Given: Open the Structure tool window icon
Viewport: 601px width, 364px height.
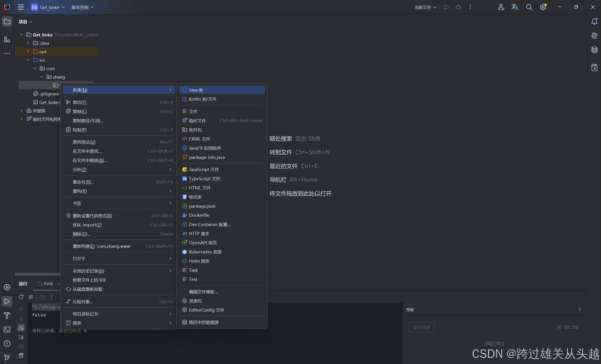Looking at the screenshot, I should click(x=7, y=39).
